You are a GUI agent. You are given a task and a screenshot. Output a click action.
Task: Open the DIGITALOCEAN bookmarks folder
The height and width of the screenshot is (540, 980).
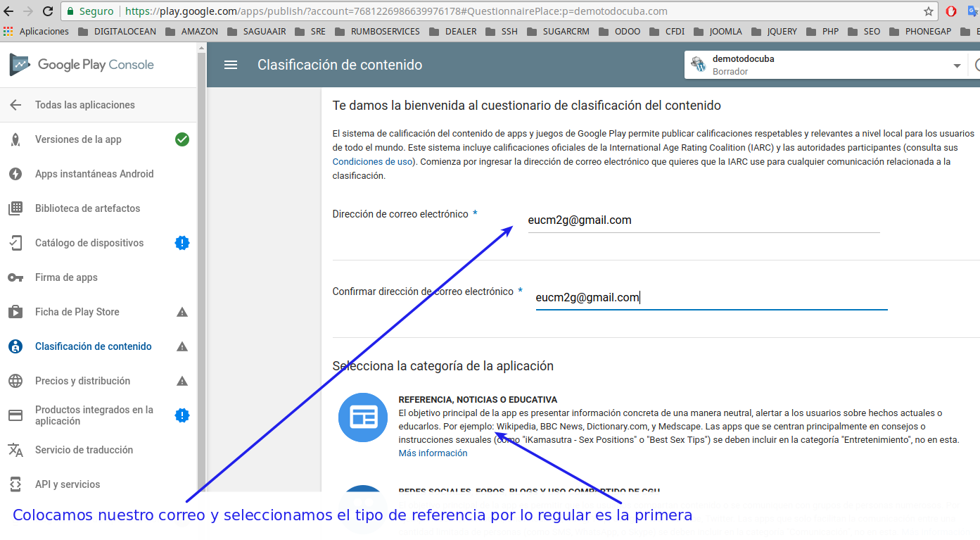(117, 32)
